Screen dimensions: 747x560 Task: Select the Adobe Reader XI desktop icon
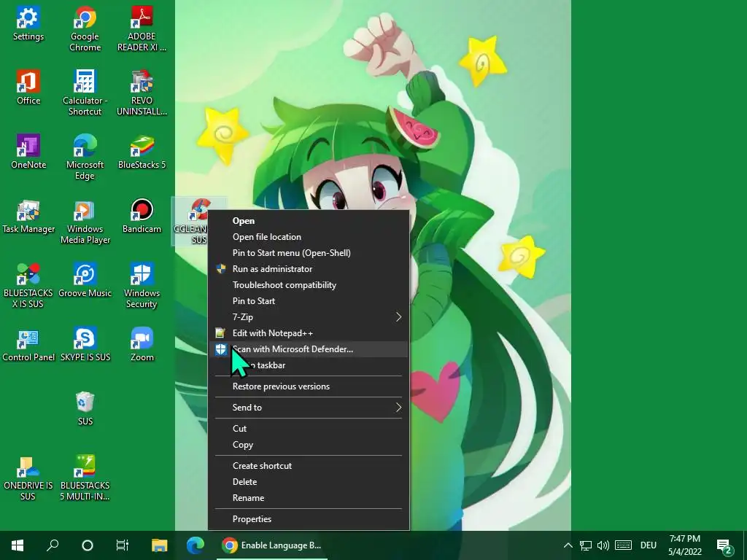click(142, 29)
